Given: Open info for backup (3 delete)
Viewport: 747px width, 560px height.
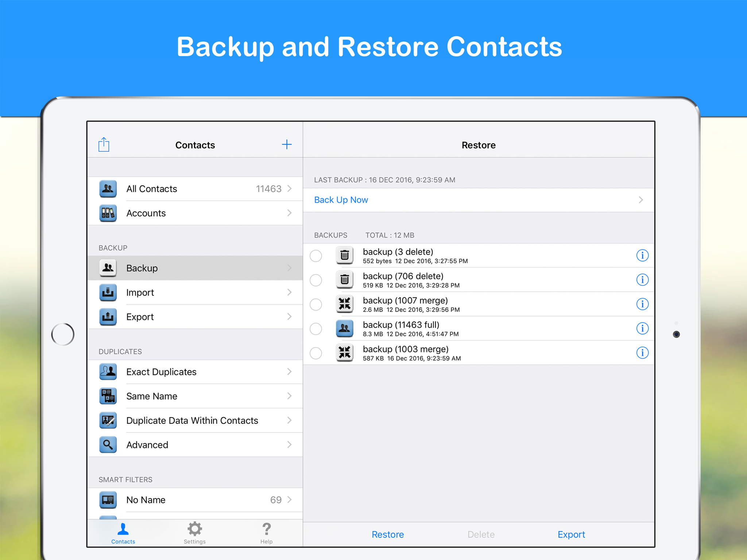Looking at the screenshot, I should 642,255.
